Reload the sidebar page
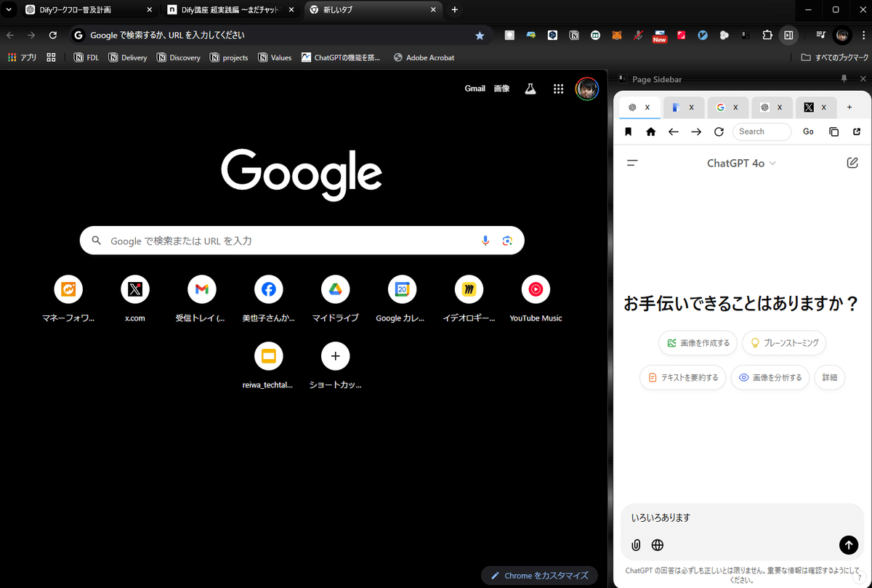 click(719, 132)
